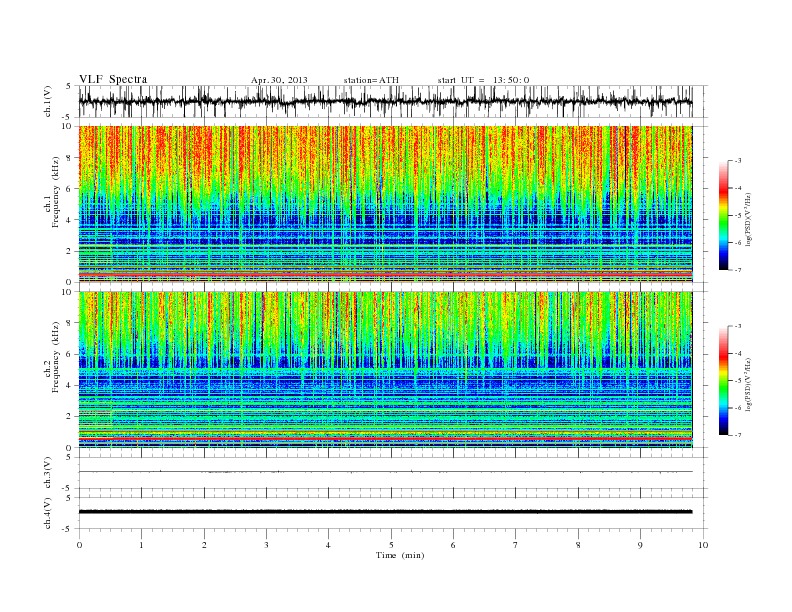This screenshot has width=792, height=612.
Task: Click the "6" kHz tick on ch.2's frequency axis
Action: pos(70,354)
